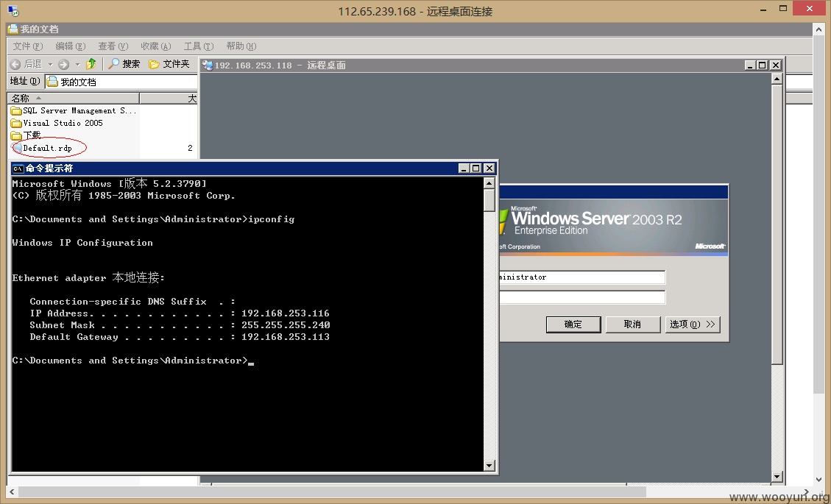This screenshot has width=831, height=504.
Task: Sort files by the 名称 column header
Action: 73,98
